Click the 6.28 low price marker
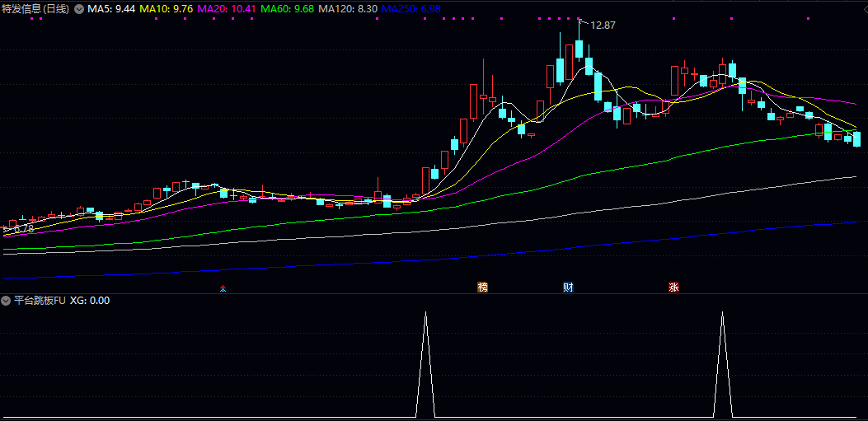This screenshot has height=421, width=868. (23, 228)
